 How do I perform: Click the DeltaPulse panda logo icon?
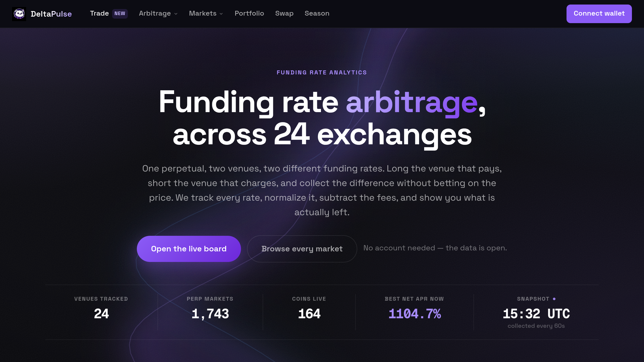(x=19, y=14)
